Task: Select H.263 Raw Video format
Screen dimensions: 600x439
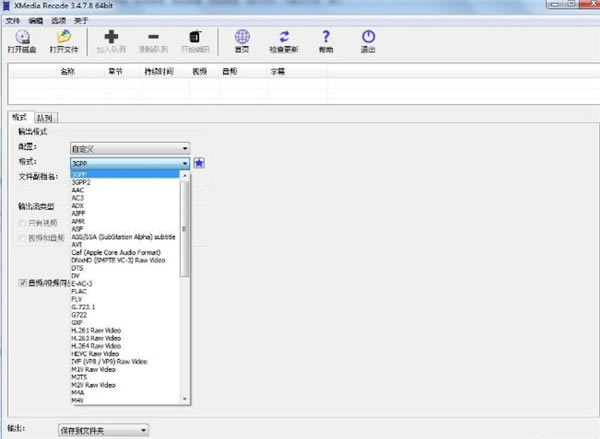Action: [x=125, y=338]
